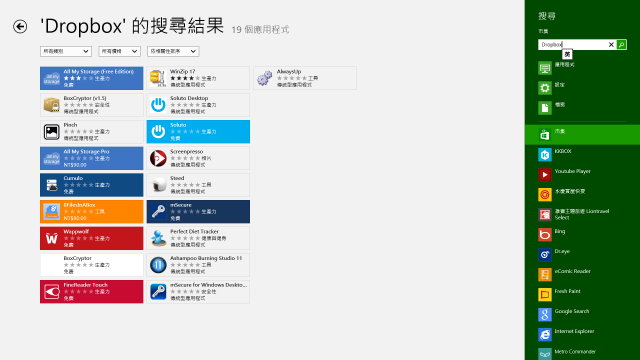Image resolution: width=640 pixels, height=360 pixels.
Task: Select the BoxCryptor (v1.5) box icon
Action: click(51, 105)
